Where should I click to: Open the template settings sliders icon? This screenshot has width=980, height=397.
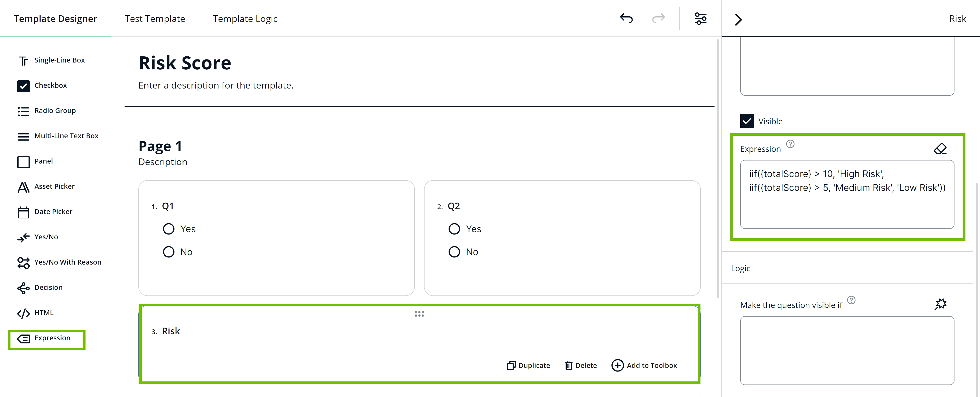(x=700, y=18)
